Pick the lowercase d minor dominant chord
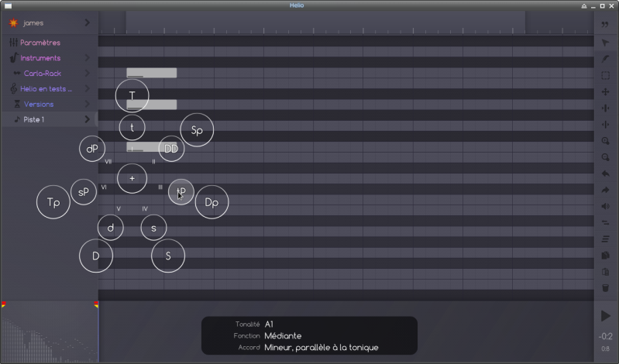Viewport: 619px width, 364px height. 111,228
